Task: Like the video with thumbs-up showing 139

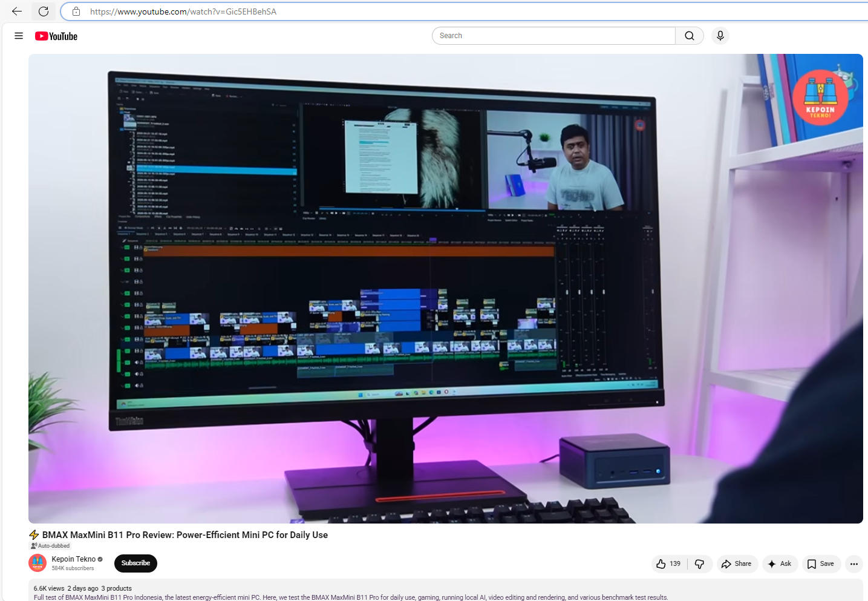Action: coord(669,564)
